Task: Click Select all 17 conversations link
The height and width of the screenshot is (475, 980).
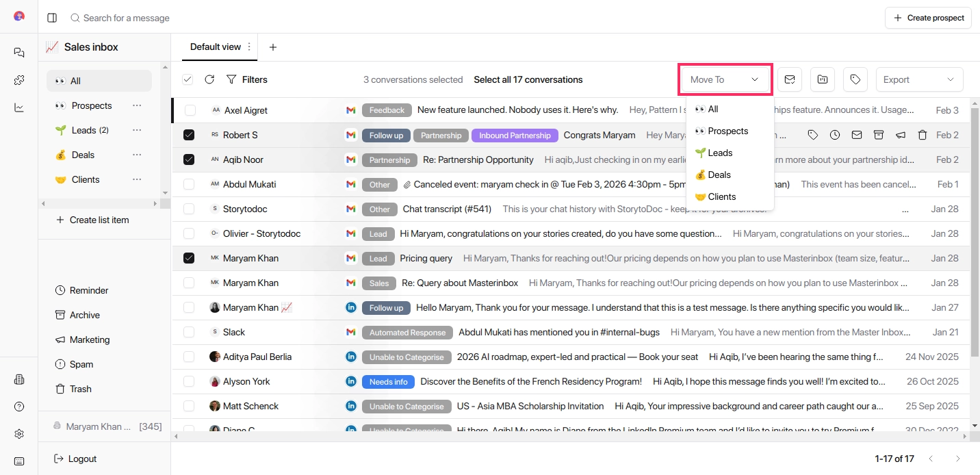Action: tap(528, 79)
